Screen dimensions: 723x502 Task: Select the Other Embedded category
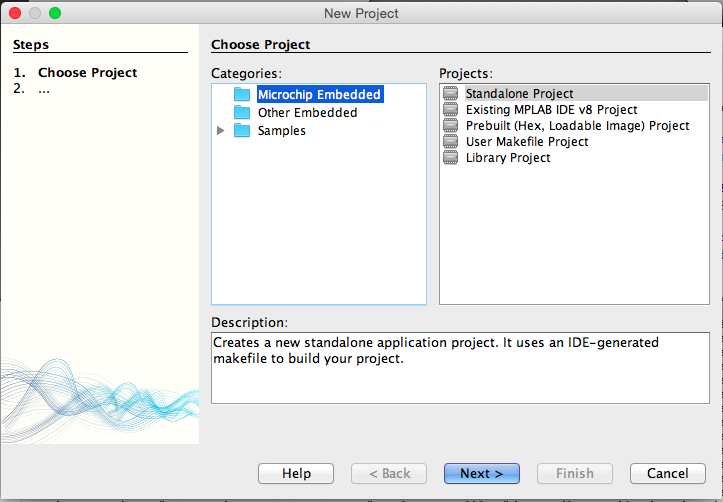coord(307,113)
